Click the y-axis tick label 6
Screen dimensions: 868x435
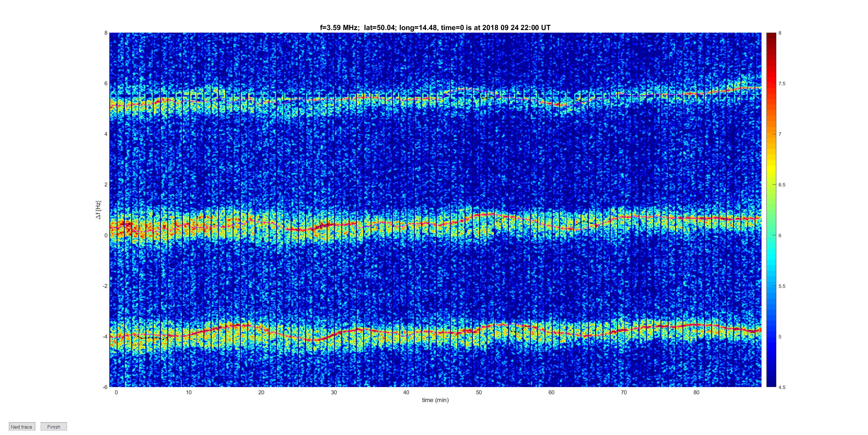coord(106,84)
